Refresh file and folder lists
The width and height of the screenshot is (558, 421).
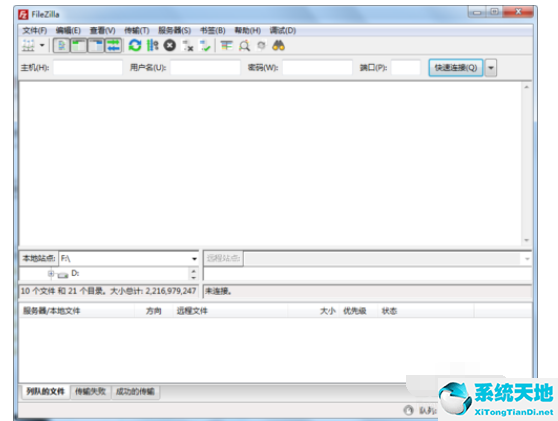tap(135, 46)
